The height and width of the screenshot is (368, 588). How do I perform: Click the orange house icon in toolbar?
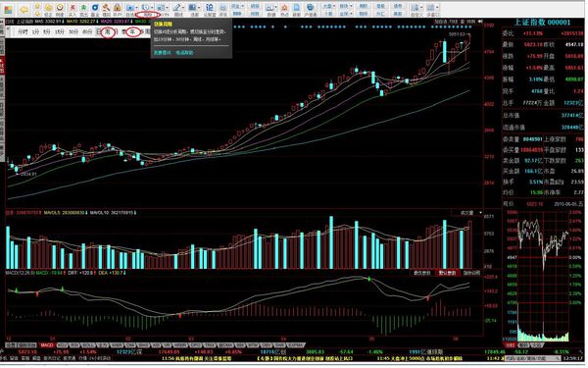[284, 8]
